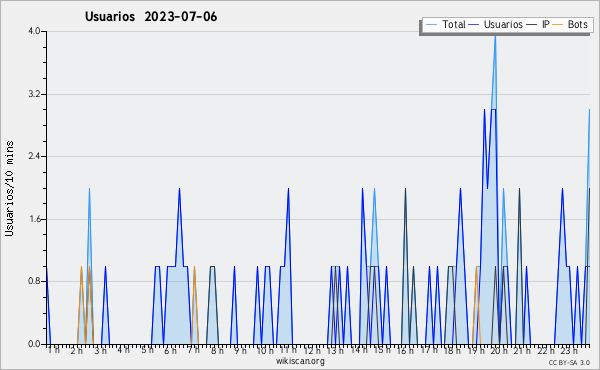This screenshot has width=600, height=370.
Task: Click the 'CC BY-SA 3.0' license text
Action: pos(569,363)
